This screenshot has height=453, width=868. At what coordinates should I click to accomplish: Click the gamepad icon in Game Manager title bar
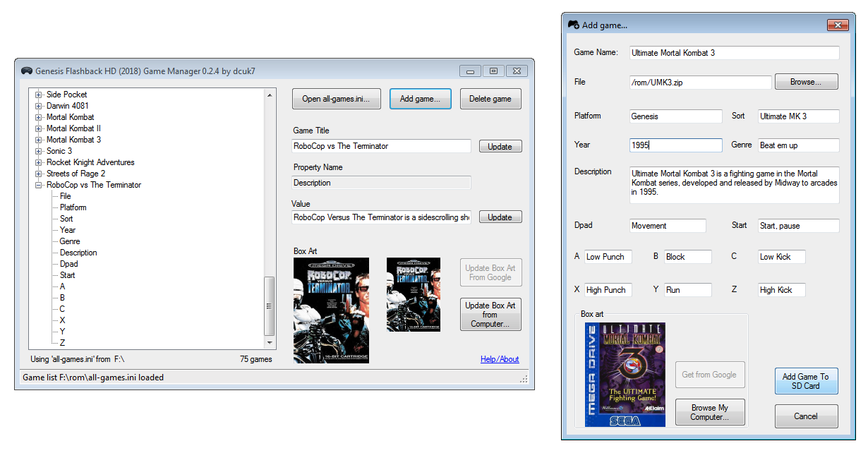pos(26,71)
